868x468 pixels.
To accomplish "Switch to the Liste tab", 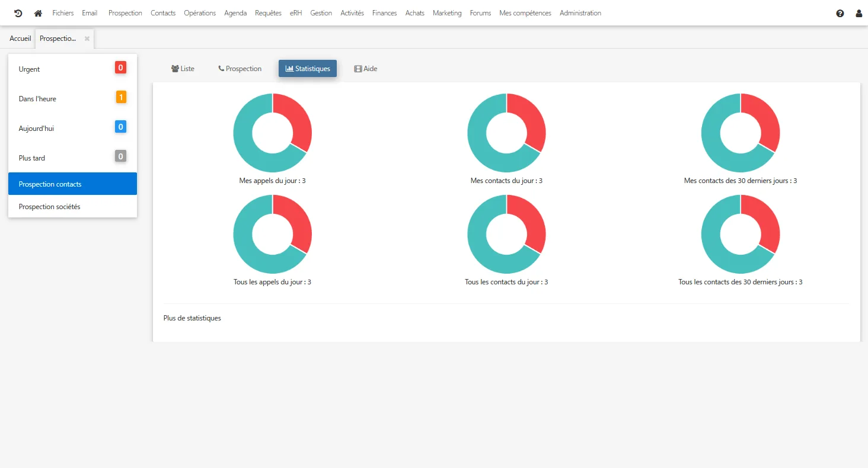I will pyautogui.click(x=183, y=69).
